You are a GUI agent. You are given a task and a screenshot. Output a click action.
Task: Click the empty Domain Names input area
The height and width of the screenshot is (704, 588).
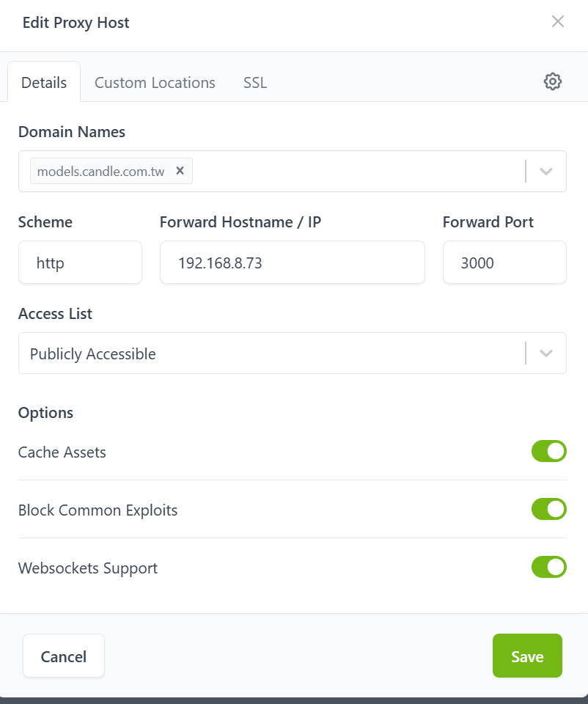click(x=352, y=171)
